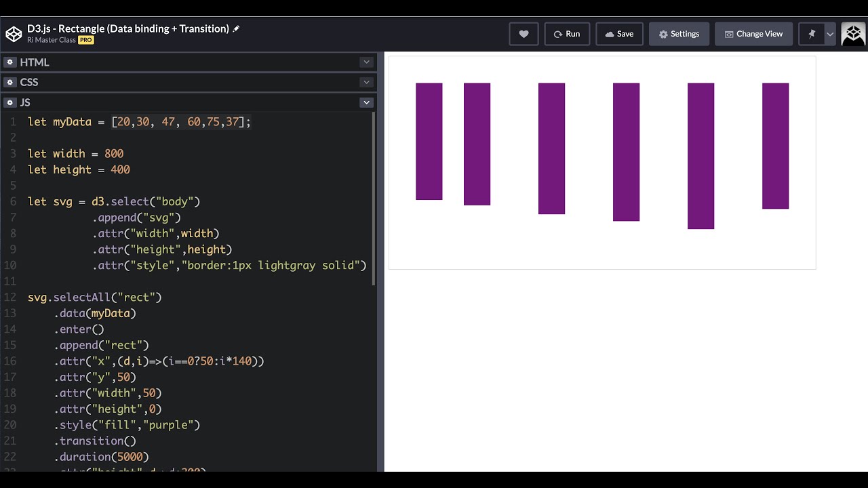
Task: Click the JS editor vertical scrollbar
Action: [375, 198]
